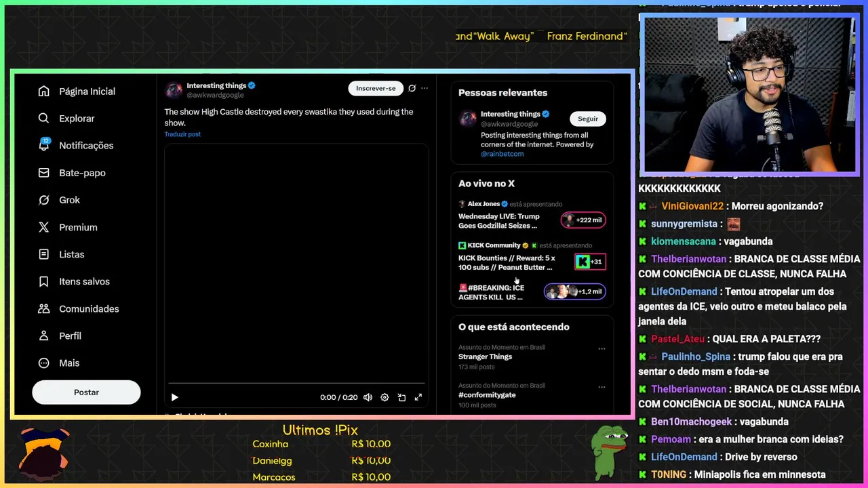The height and width of the screenshot is (488, 868).
Task: Open more options for Stranger Things trend
Action: tap(601, 348)
